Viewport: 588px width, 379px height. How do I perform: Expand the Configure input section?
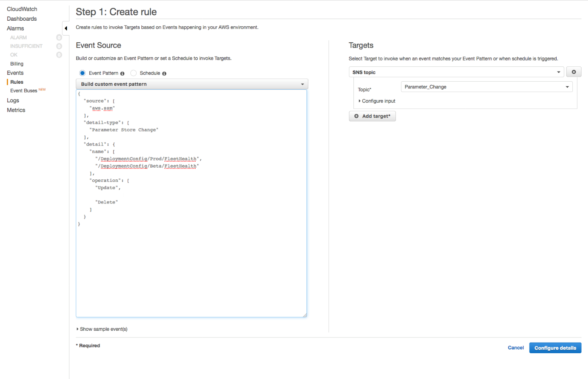click(377, 101)
